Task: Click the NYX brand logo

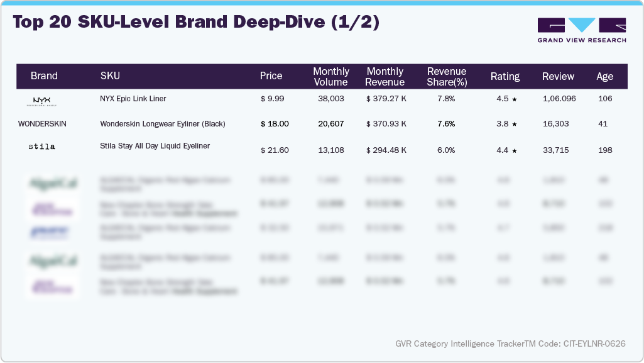Action: coord(41,101)
